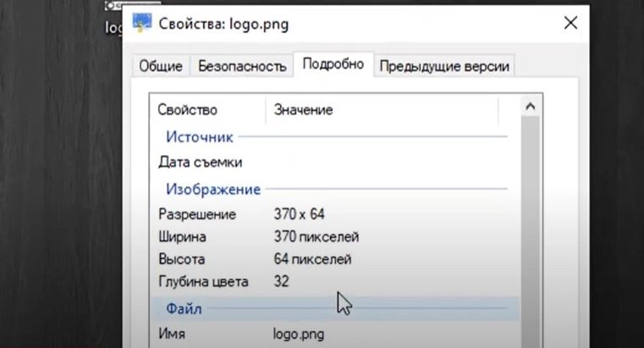Click the 64 пикселей height value
This screenshot has width=644, height=348.
312,259
